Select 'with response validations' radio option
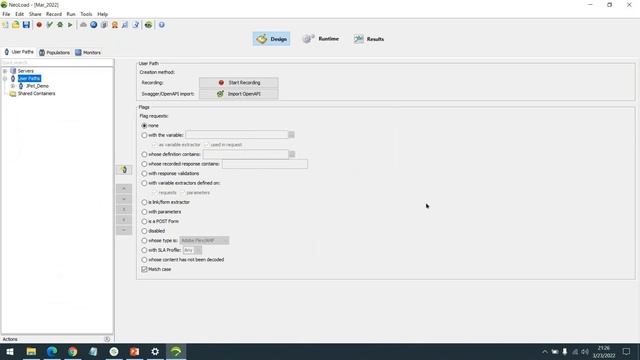This screenshot has height=360, width=640. pos(144,173)
